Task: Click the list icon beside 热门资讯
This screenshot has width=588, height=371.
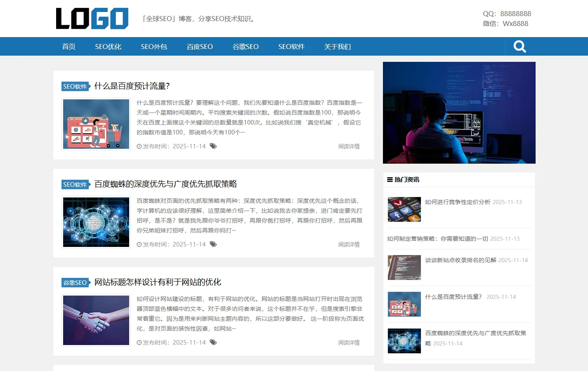Action: (x=390, y=180)
